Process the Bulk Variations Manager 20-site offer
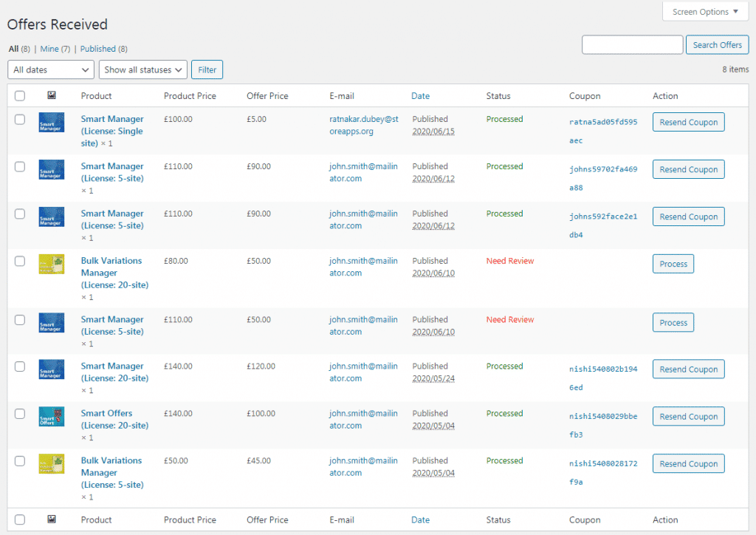Screen dimensions: 756x535 point(673,264)
